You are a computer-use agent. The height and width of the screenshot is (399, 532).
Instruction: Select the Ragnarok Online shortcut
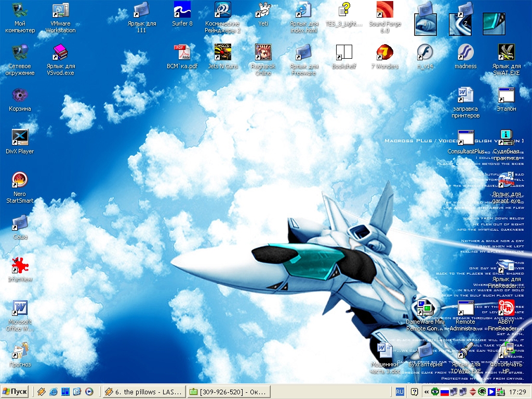click(x=263, y=60)
